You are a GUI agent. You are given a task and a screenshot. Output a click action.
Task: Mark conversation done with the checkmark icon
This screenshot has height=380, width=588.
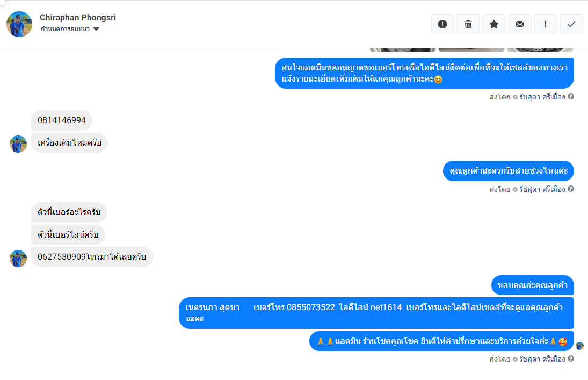571,24
